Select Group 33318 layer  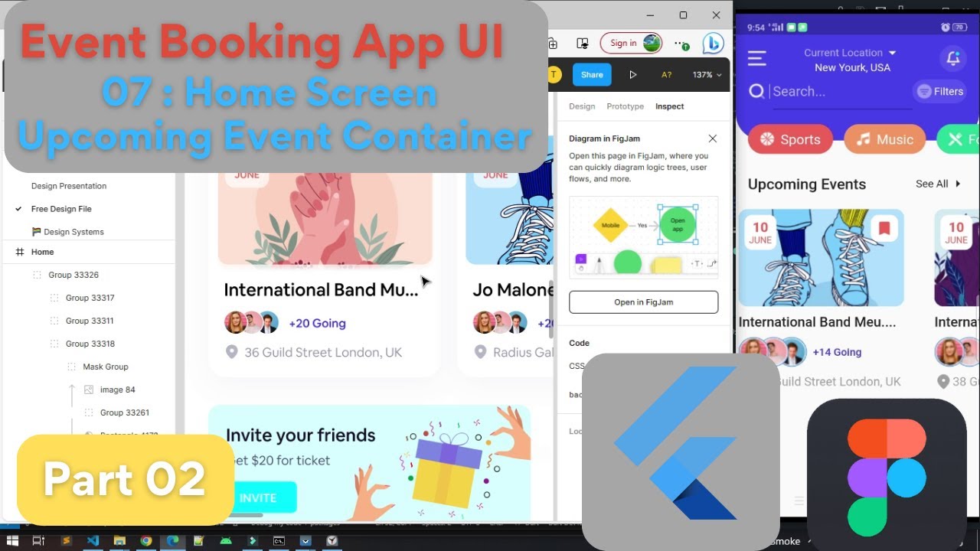click(89, 344)
